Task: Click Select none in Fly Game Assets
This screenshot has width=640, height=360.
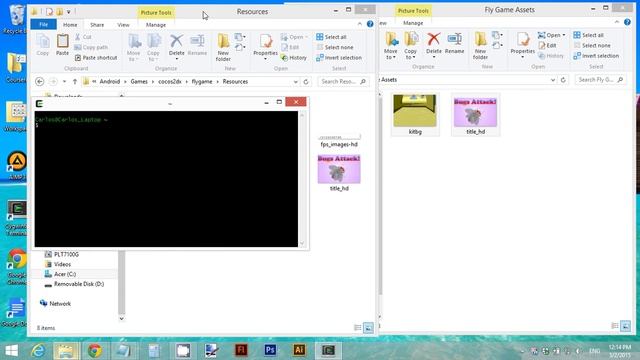Action: (x=592, y=46)
